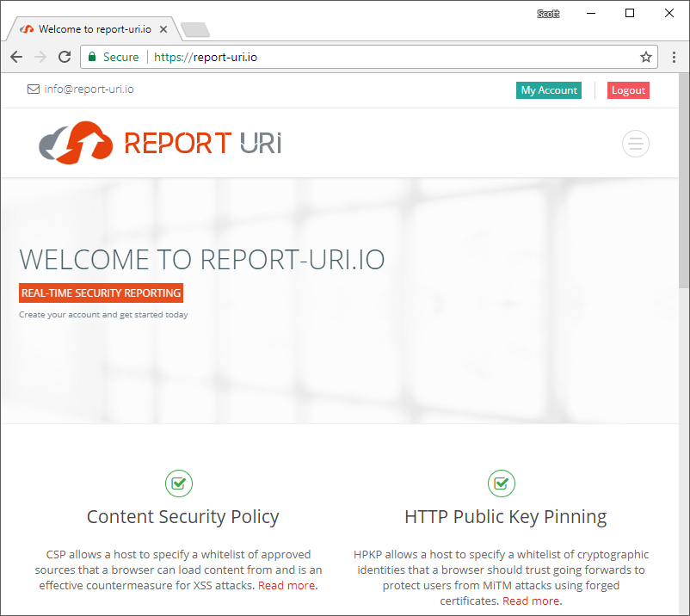Close the Welcome to report-uri.io tab
690x616 pixels.
pyautogui.click(x=163, y=29)
